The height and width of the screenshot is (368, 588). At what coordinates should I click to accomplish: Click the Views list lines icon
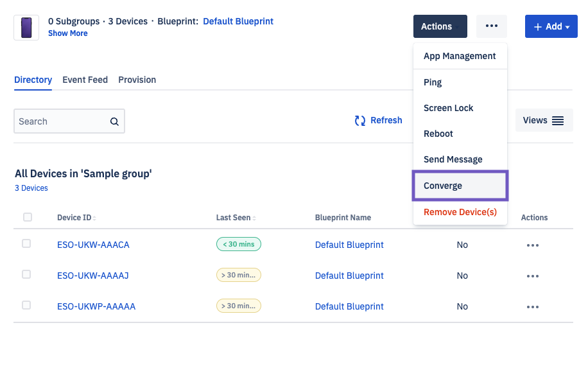(558, 120)
